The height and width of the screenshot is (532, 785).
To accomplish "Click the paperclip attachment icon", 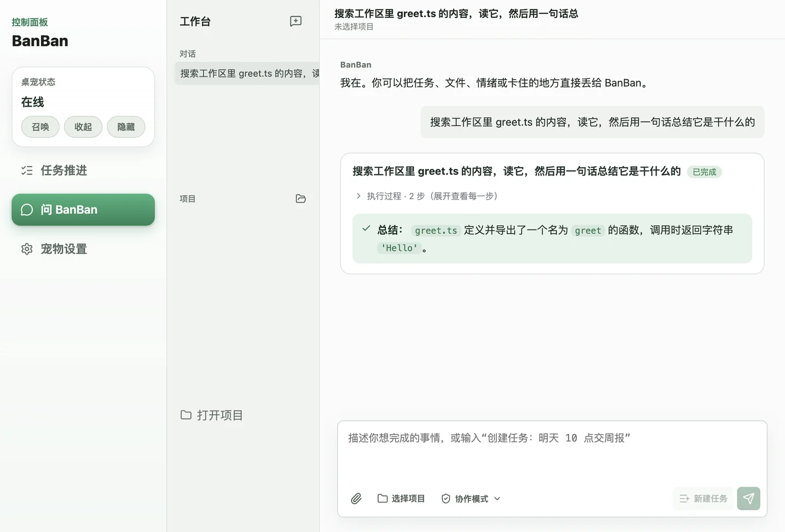I will pos(356,498).
